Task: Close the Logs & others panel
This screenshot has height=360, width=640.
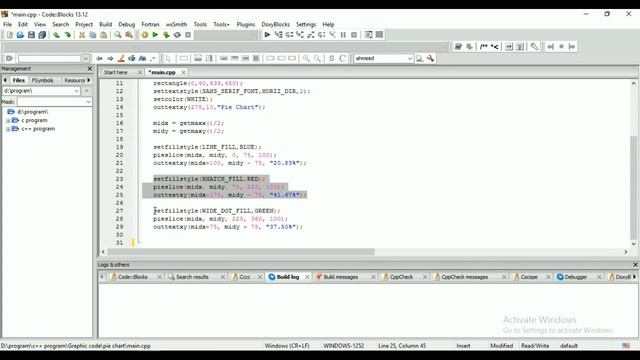Action: pos(635,265)
